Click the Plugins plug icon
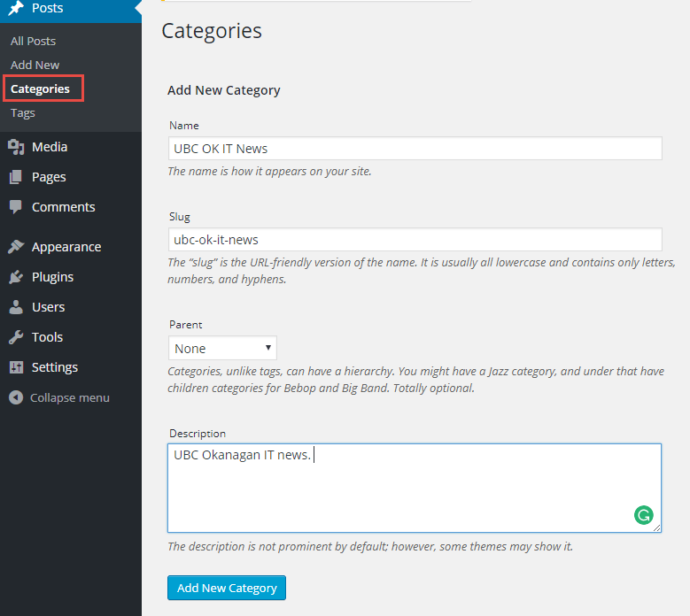Image resolution: width=690 pixels, height=616 pixels. (16, 277)
